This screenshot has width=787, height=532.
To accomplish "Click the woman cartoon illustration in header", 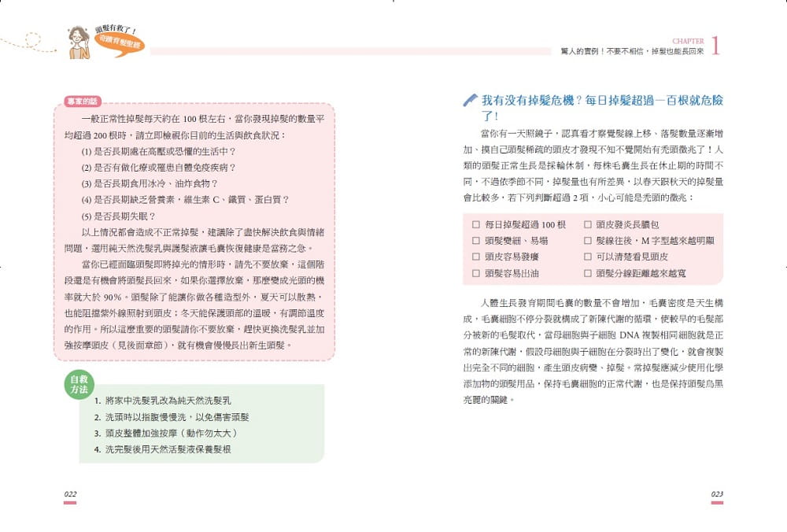I will (x=79, y=42).
